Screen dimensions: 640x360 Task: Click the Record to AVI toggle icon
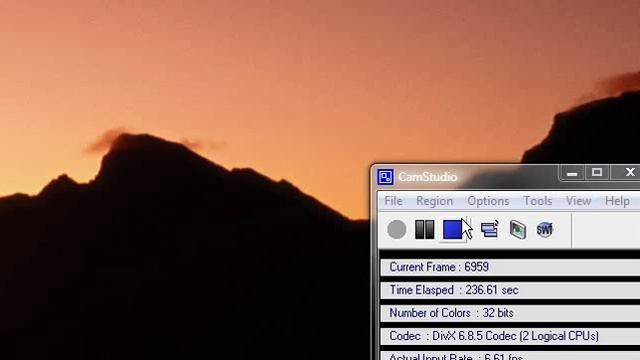(518, 229)
